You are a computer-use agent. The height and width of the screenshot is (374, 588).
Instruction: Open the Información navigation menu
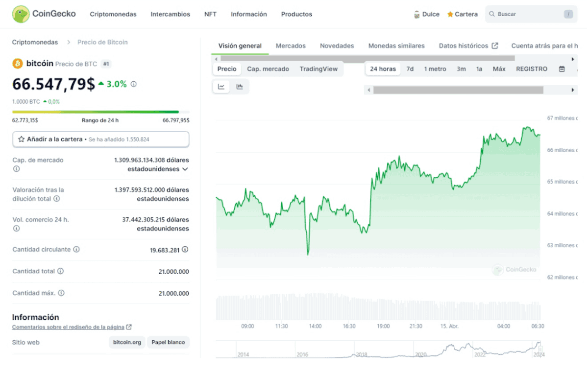point(249,14)
